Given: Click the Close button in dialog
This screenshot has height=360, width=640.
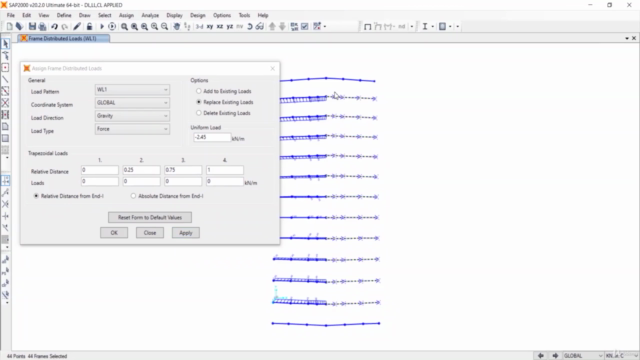Looking at the screenshot, I should pyautogui.click(x=150, y=233).
